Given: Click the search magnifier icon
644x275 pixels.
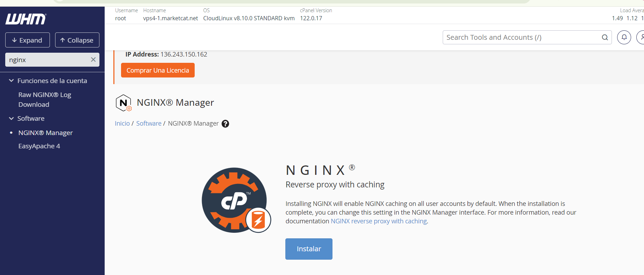Looking at the screenshot, I should (x=605, y=37).
